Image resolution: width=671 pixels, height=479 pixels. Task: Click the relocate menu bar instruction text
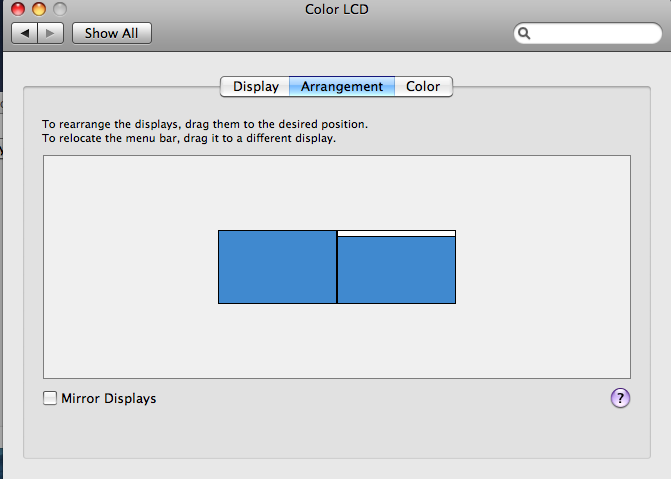tap(188, 138)
